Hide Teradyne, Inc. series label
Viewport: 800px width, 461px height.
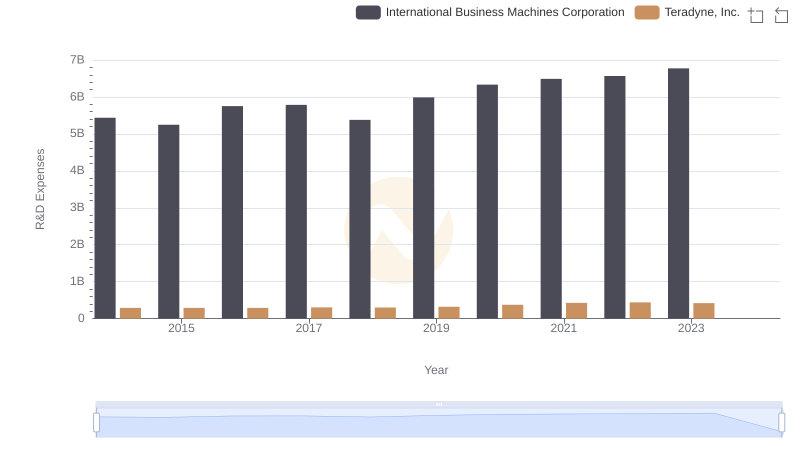(x=702, y=12)
